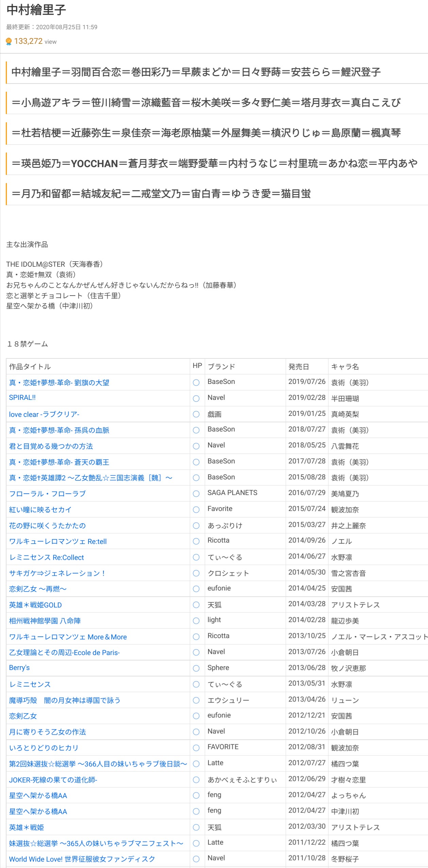Screen dimensions: 428x868
Task: Click the 発売日 column header
Action: (x=298, y=367)
